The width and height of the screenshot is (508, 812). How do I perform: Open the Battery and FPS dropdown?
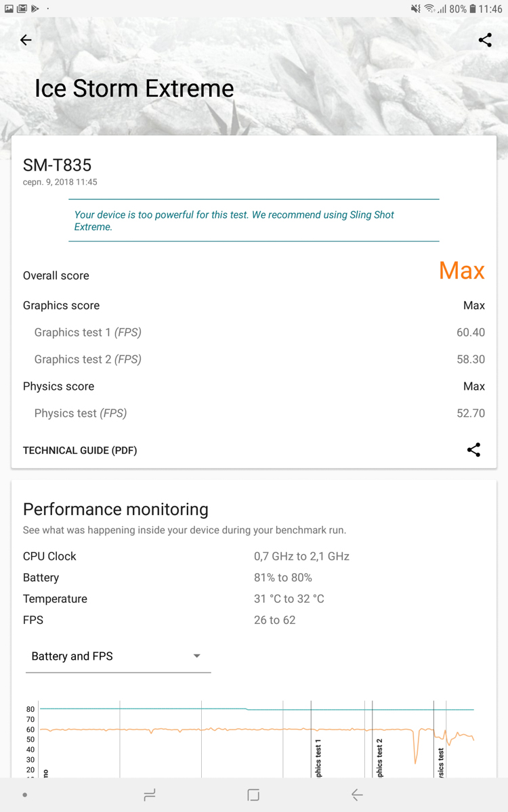tap(118, 656)
